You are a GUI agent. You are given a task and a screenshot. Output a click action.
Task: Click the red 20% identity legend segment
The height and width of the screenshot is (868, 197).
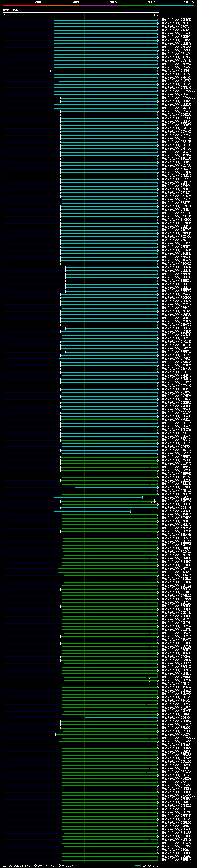(x=22, y=6)
